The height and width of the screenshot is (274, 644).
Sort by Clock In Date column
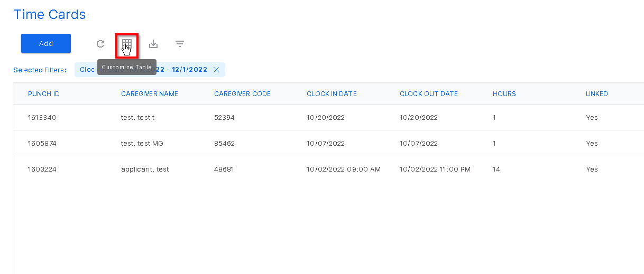click(332, 94)
